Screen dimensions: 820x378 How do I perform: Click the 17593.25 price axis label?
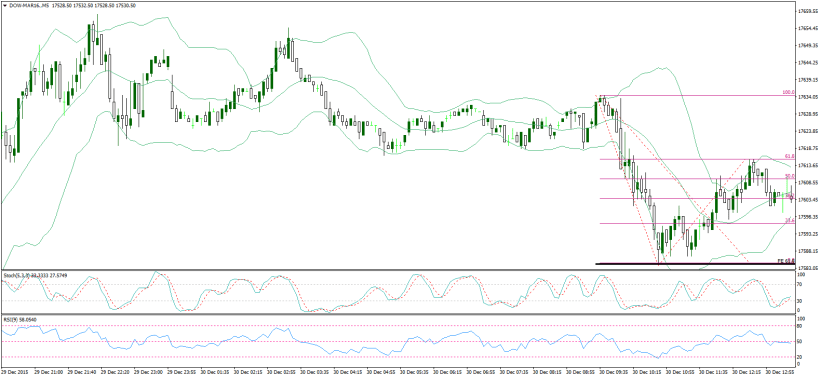(x=808, y=234)
